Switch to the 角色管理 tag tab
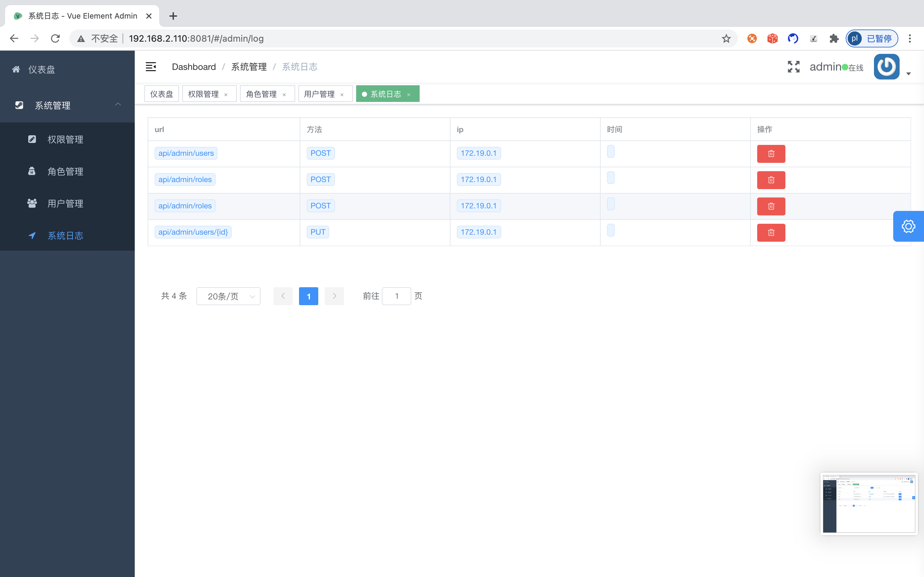 tap(261, 94)
